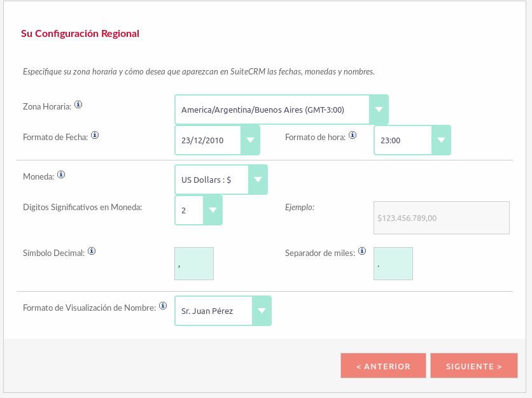This screenshot has height=398, width=532.
Task: Click info icon for Formato de Visualización de Nombre
Action: (x=163, y=306)
